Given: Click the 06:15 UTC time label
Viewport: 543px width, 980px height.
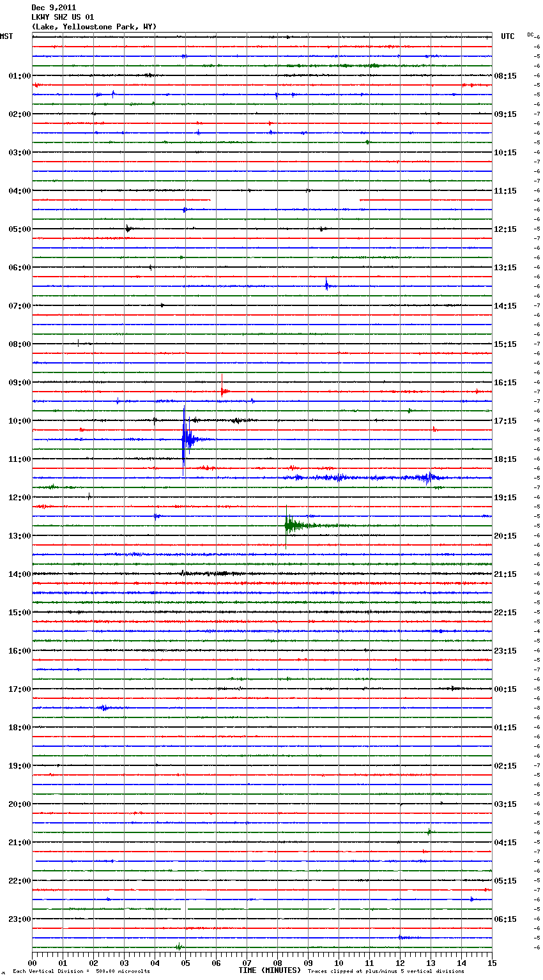Looking at the screenshot, I should click(x=505, y=919).
